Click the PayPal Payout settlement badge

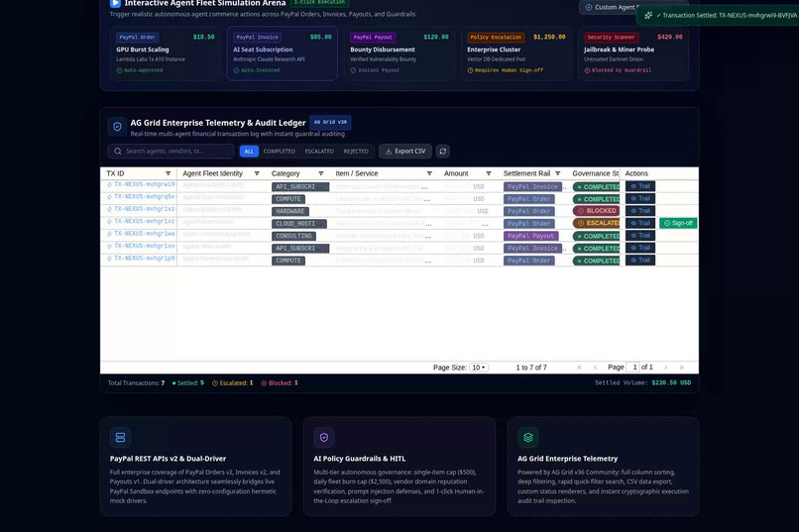pyautogui.click(x=531, y=236)
